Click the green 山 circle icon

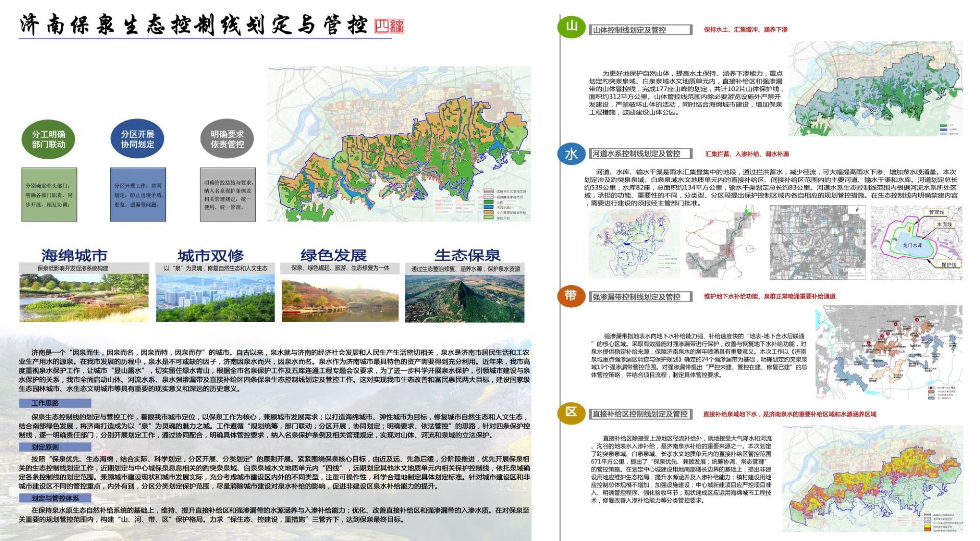click(572, 26)
